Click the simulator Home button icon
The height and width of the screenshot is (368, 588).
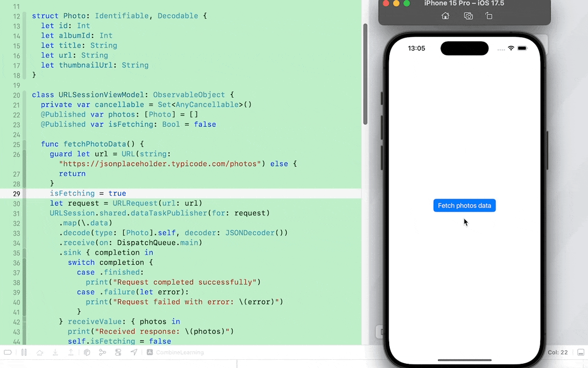[445, 16]
